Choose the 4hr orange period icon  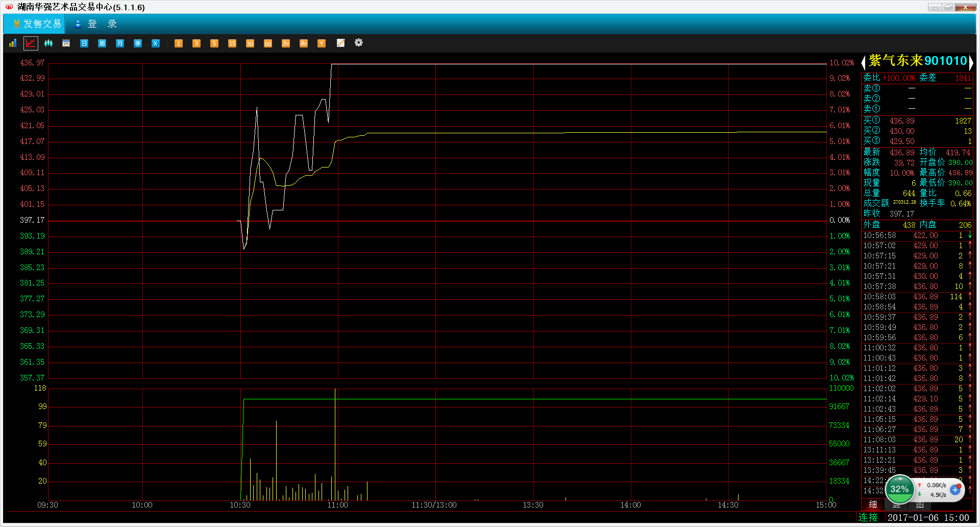[304, 43]
